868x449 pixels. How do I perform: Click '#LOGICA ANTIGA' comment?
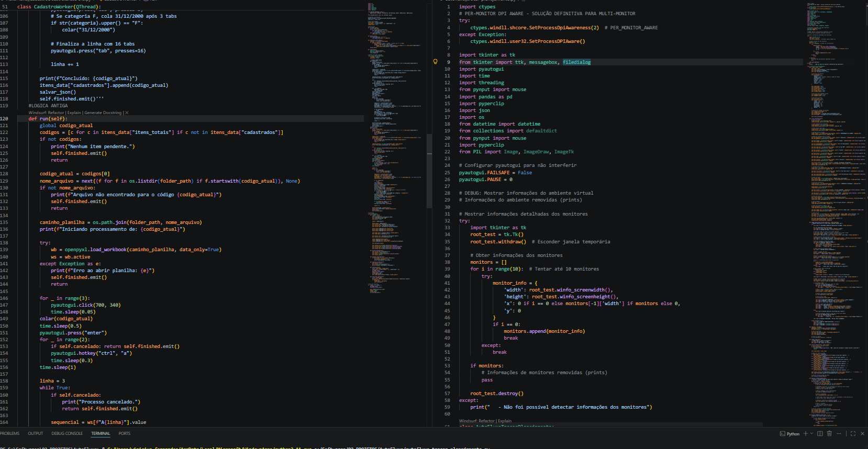[48, 106]
